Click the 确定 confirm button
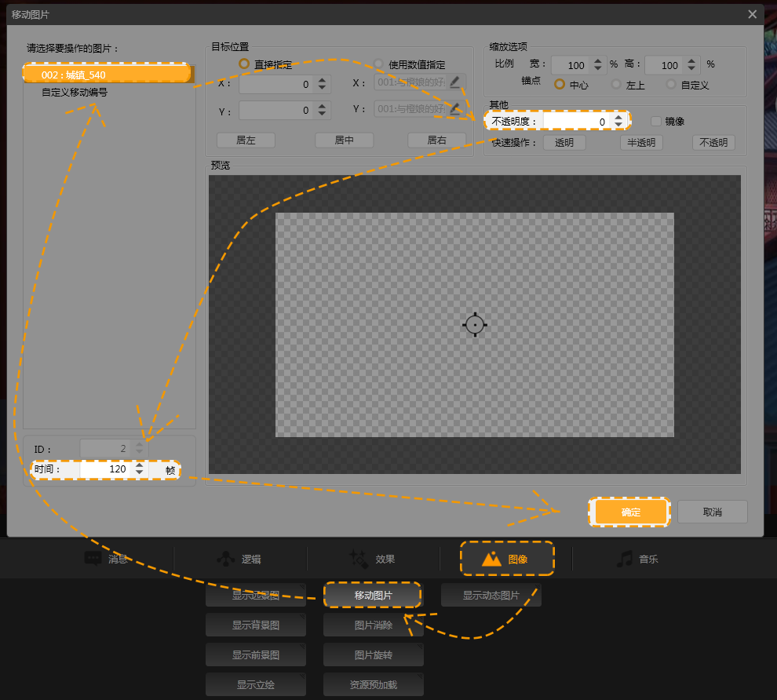Image resolution: width=777 pixels, height=700 pixels. pos(630,512)
